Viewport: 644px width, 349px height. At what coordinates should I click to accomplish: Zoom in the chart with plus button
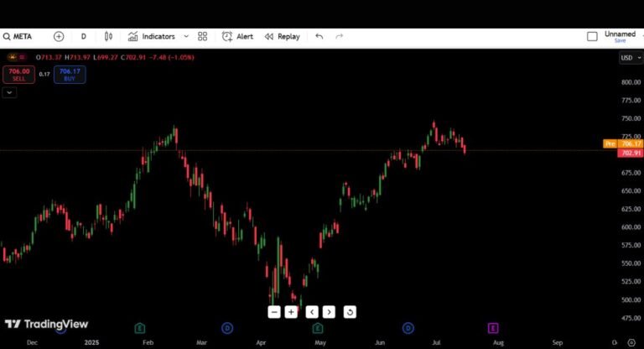click(x=291, y=312)
